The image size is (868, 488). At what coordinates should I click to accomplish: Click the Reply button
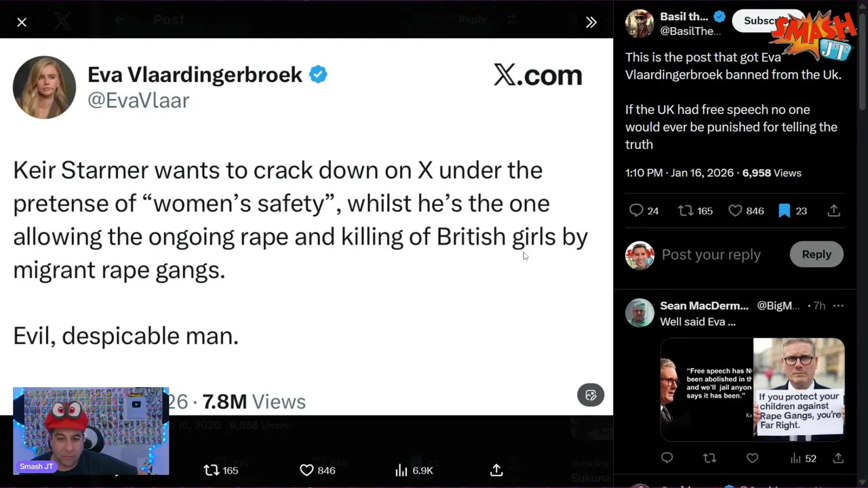click(816, 254)
